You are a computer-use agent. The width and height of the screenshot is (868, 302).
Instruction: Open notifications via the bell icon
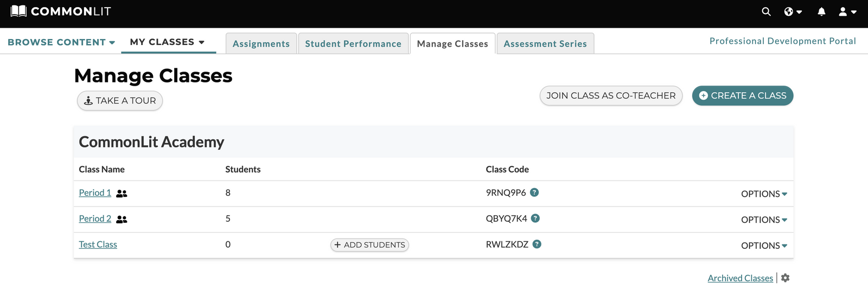821,11
